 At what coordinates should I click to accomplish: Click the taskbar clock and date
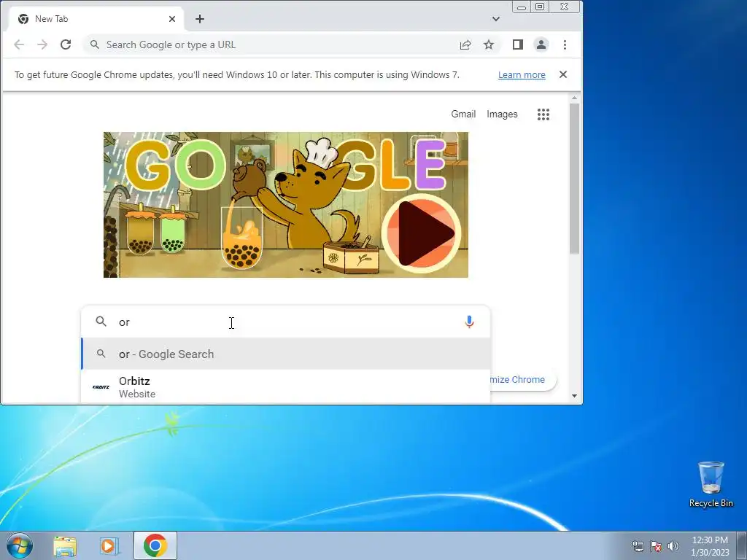click(710, 545)
